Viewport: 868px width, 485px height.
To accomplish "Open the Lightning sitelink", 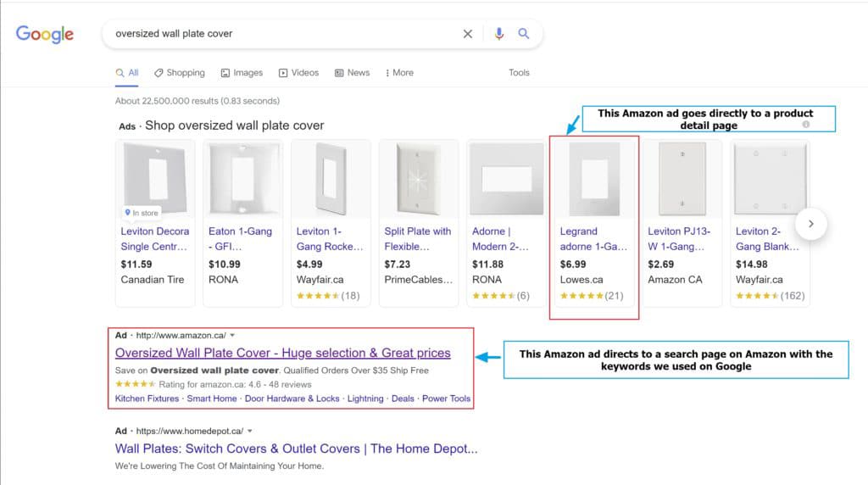I will (x=365, y=399).
